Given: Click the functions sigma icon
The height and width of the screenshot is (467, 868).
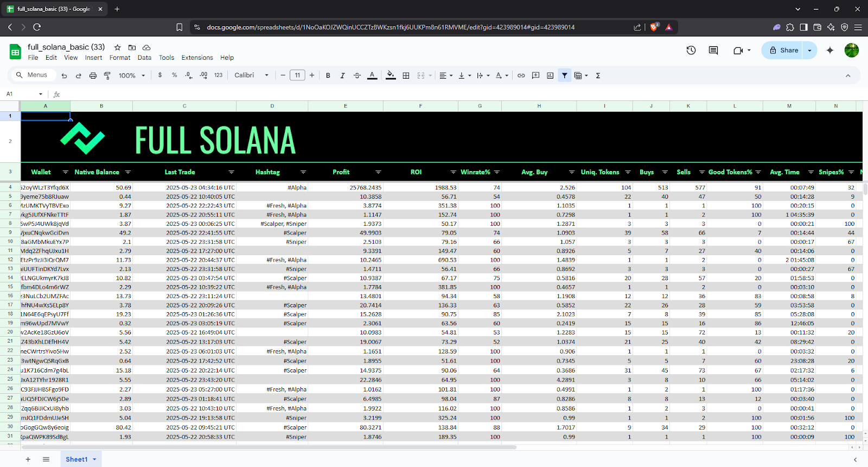Looking at the screenshot, I should [598, 75].
